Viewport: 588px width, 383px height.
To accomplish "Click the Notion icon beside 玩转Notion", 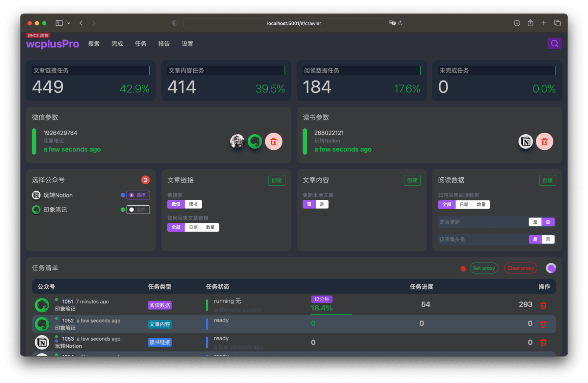I will tap(36, 195).
